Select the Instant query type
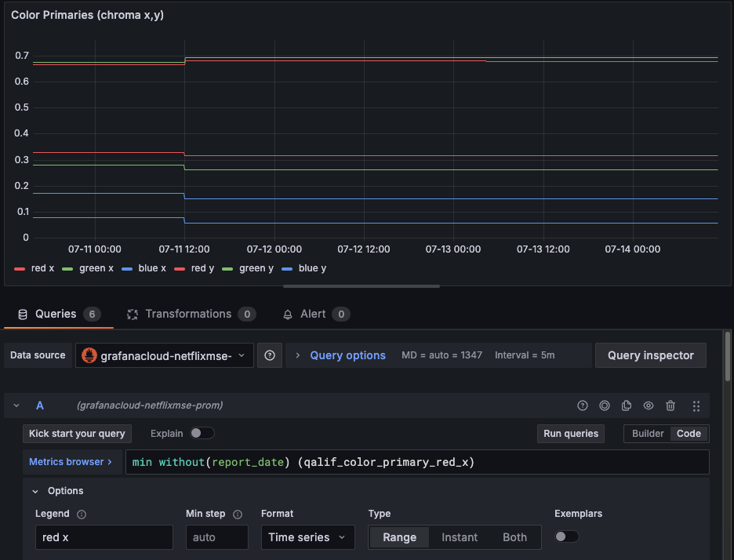The image size is (734, 560). tap(460, 537)
